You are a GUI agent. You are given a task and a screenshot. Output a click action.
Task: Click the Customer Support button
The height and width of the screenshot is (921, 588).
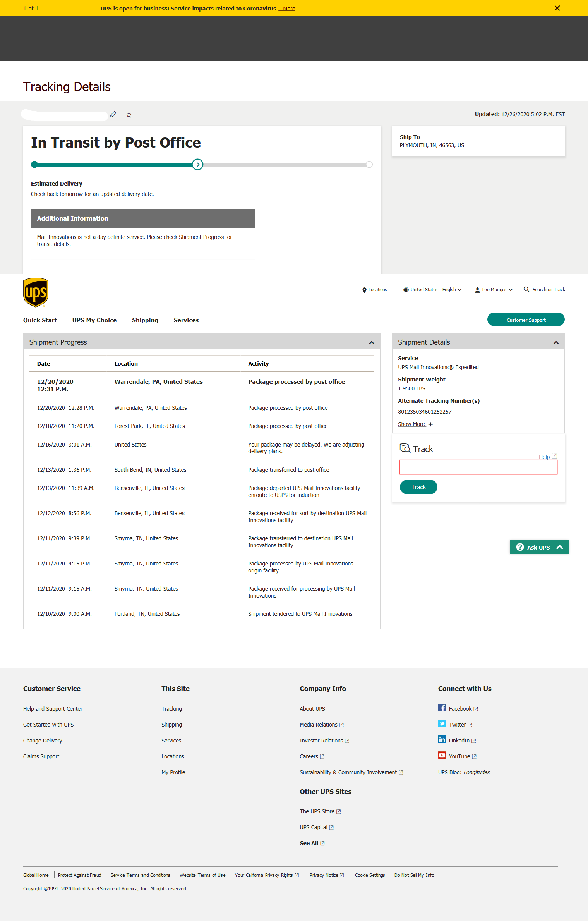(x=526, y=320)
